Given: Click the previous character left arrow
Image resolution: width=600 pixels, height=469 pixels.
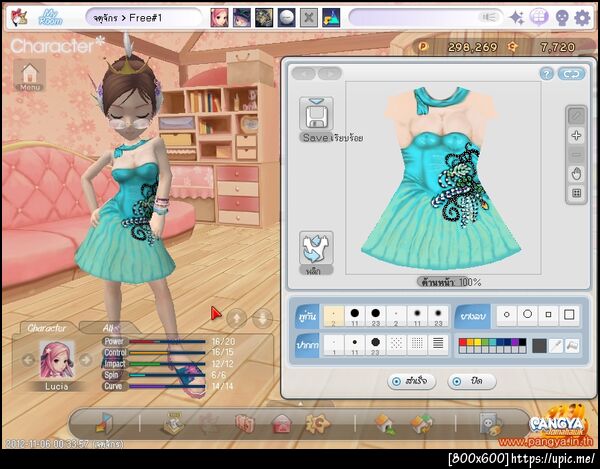Looking at the screenshot, I should pyautogui.click(x=28, y=360).
